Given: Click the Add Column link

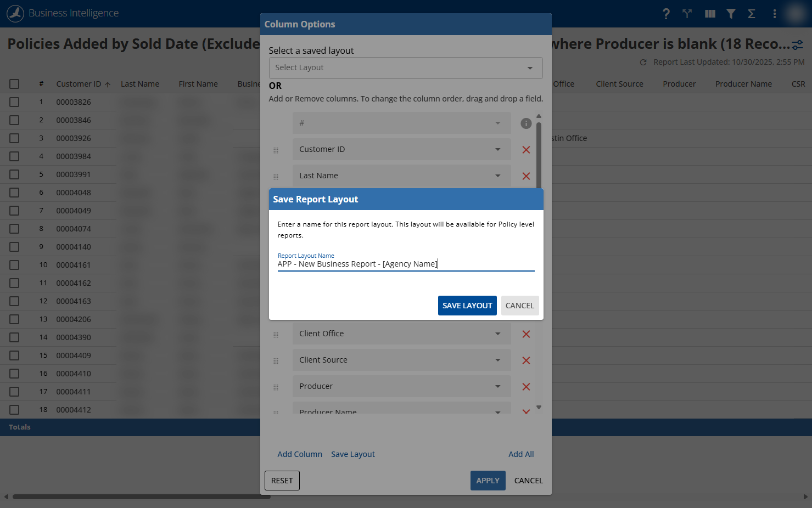Looking at the screenshot, I should pos(300,454).
